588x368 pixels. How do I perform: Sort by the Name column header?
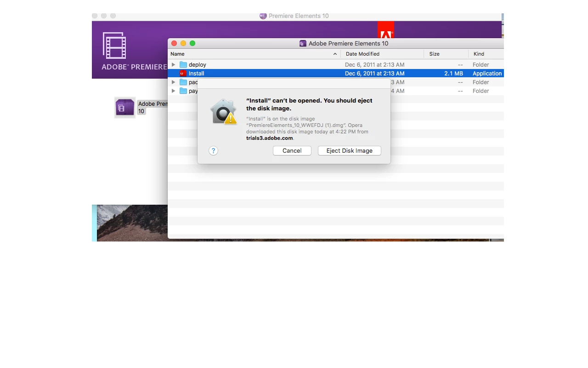point(254,54)
